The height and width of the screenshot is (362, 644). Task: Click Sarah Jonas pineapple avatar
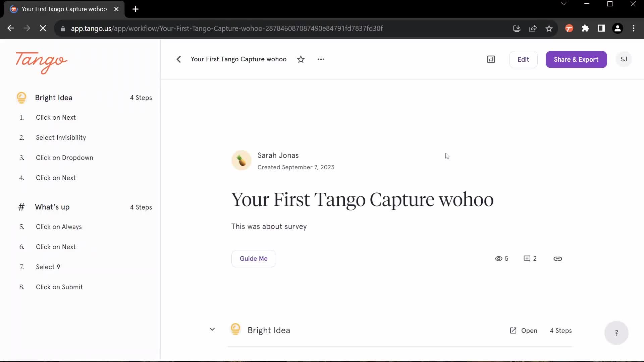[x=241, y=160]
